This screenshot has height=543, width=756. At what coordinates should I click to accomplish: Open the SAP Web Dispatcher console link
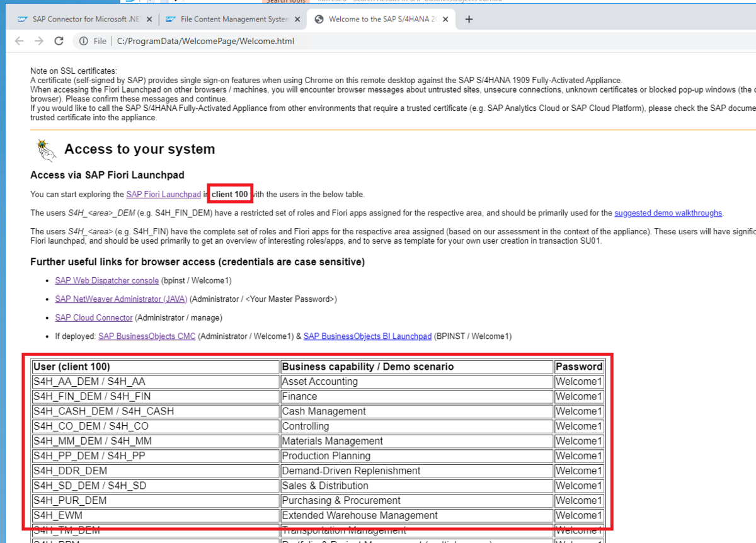[x=106, y=280]
